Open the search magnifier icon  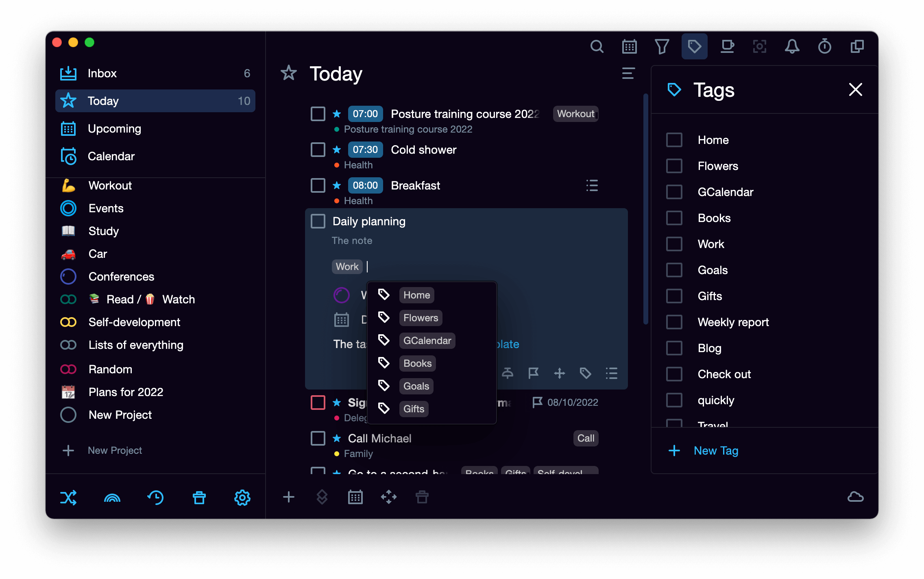point(597,47)
